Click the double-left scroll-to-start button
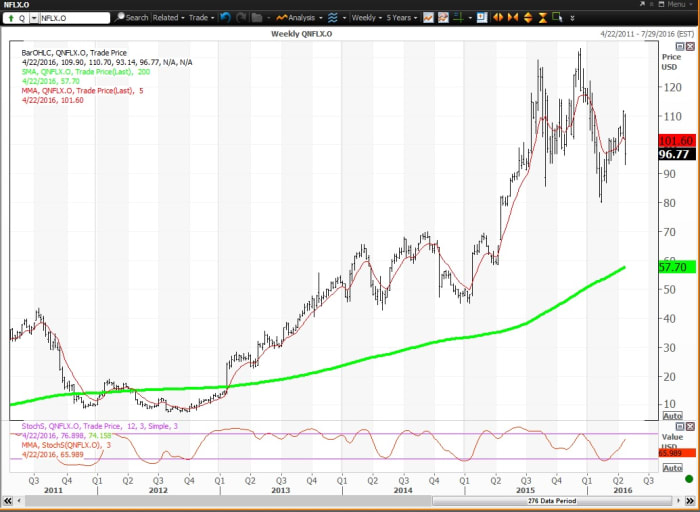The height and width of the screenshot is (512, 700). coord(8,501)
